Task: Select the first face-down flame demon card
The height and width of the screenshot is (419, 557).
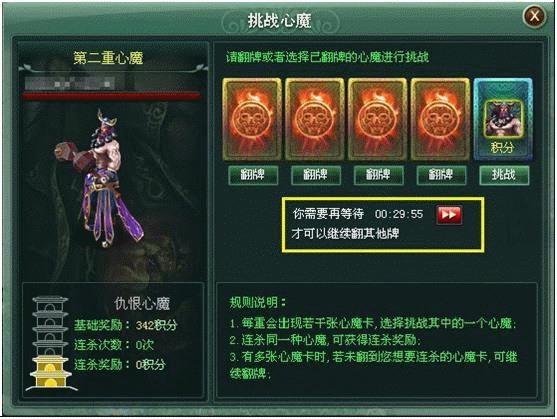Action: click(252, 119)
